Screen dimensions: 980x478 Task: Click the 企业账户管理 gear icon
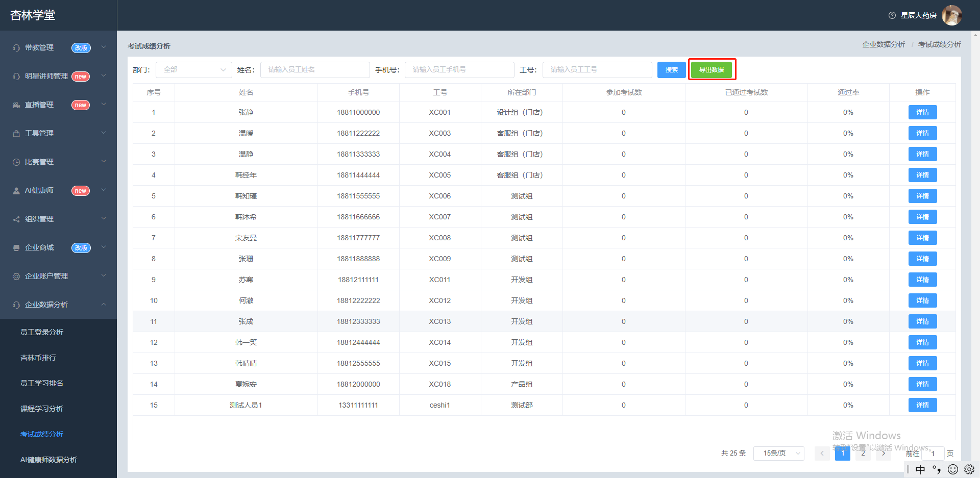click(16, 276)
